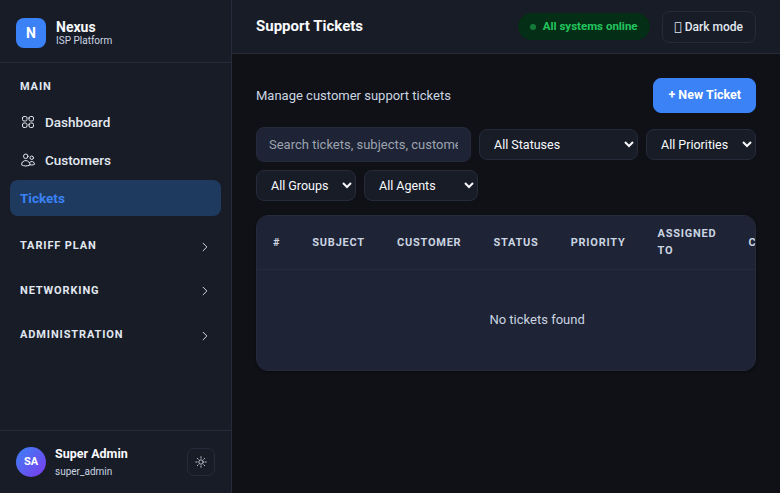
Task: Select Tickets menu item
Action: pos(115,198)
